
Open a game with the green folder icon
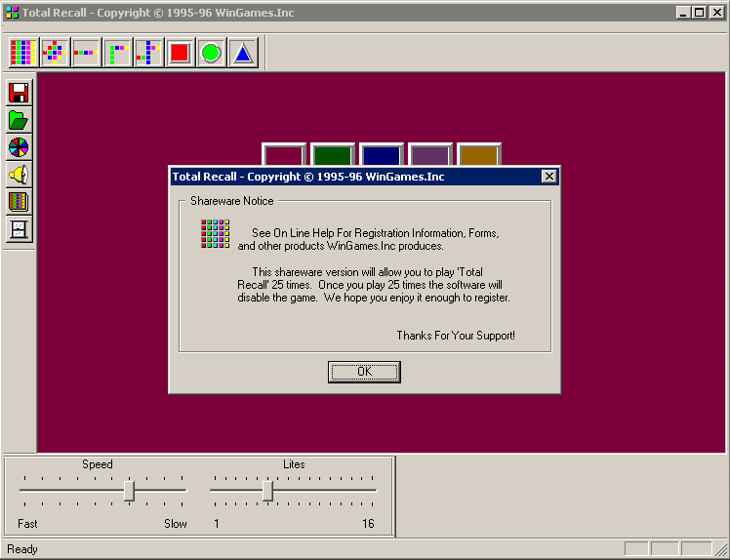[x=19, y=120]
